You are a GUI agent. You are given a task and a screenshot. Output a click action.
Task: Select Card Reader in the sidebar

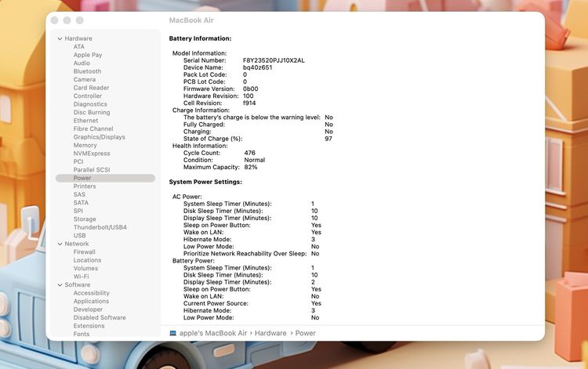click(91, 88)
